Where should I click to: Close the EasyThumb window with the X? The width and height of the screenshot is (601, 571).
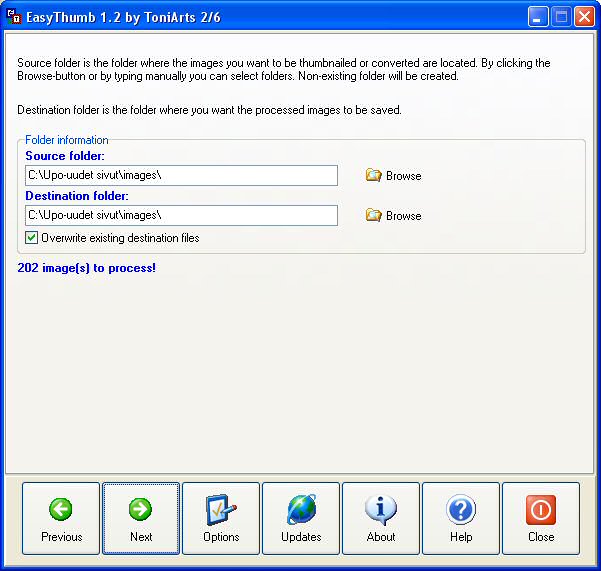click(x=584, y=17)
